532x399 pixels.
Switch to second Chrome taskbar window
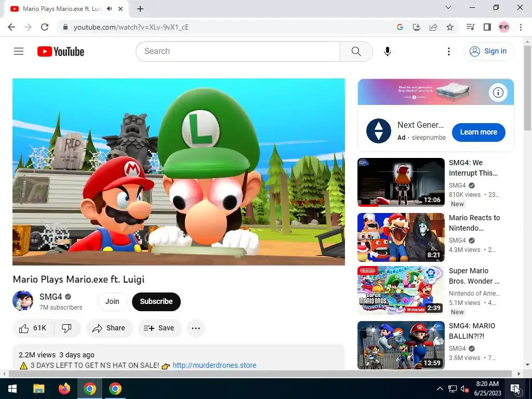point(115,389)
